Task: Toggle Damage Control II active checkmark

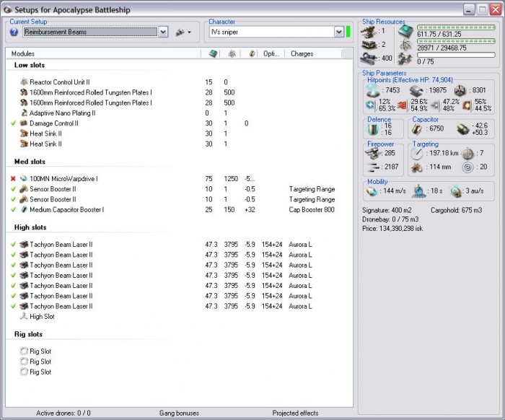Action: click(13, 123)
